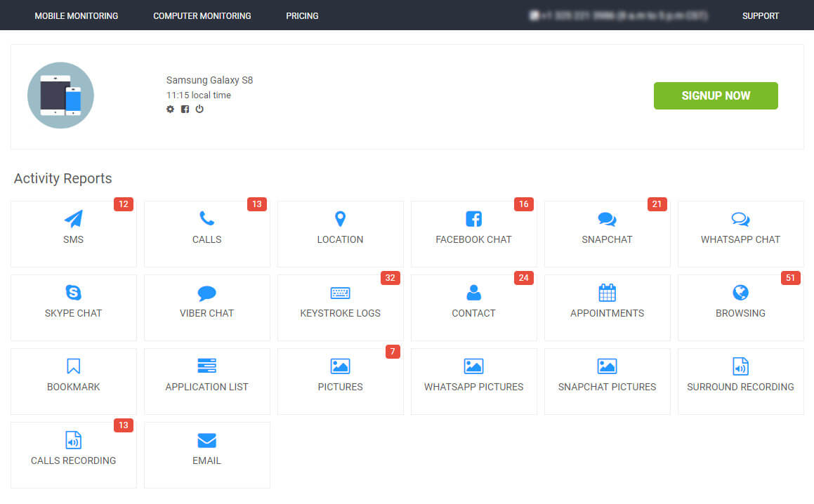Open the Email envelope icon
Screen dimensions: 814x504
206,440
